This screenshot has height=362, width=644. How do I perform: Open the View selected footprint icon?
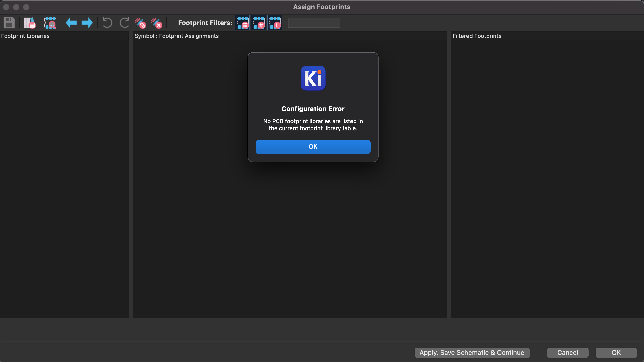click(50, 23)
